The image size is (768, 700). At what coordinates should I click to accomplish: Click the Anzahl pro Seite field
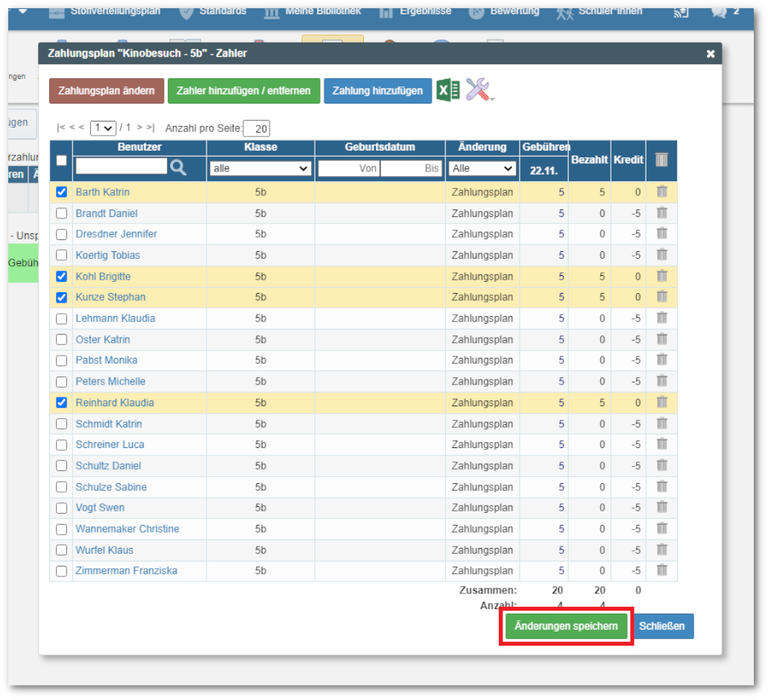256,128
